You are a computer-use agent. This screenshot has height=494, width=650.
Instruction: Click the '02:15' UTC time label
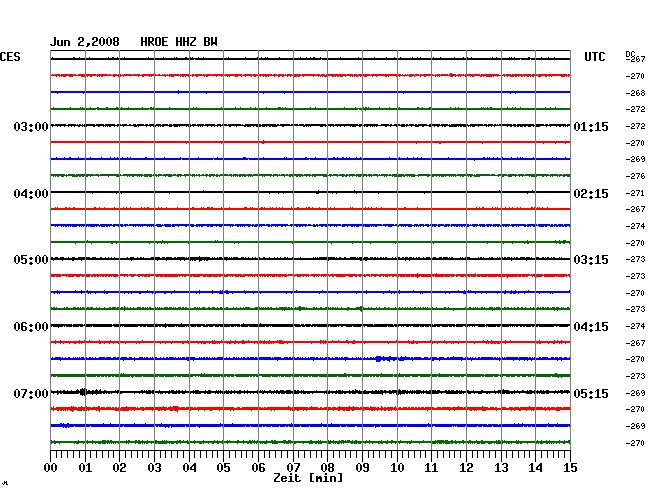pos(591,194)
